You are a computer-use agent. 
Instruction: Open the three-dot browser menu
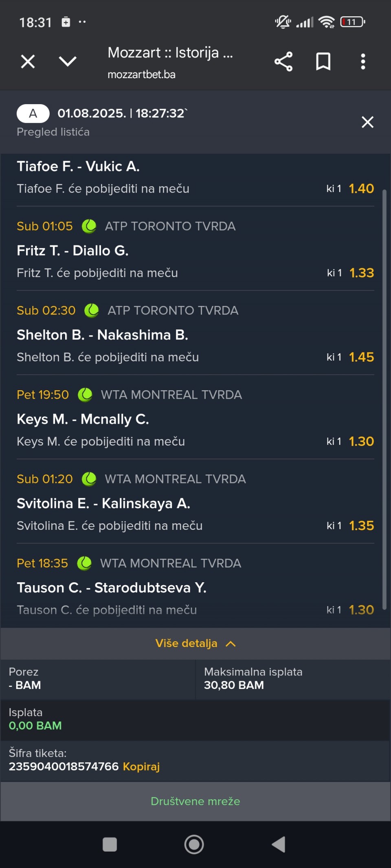point(363,61)
